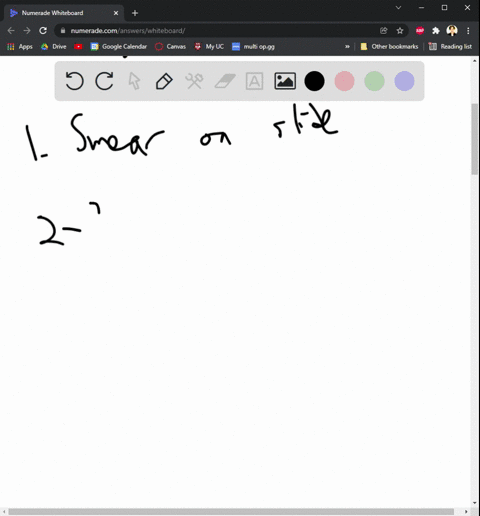Pick the black pen color
Viewport: 480px width, 516px height.
click(314, 81)
